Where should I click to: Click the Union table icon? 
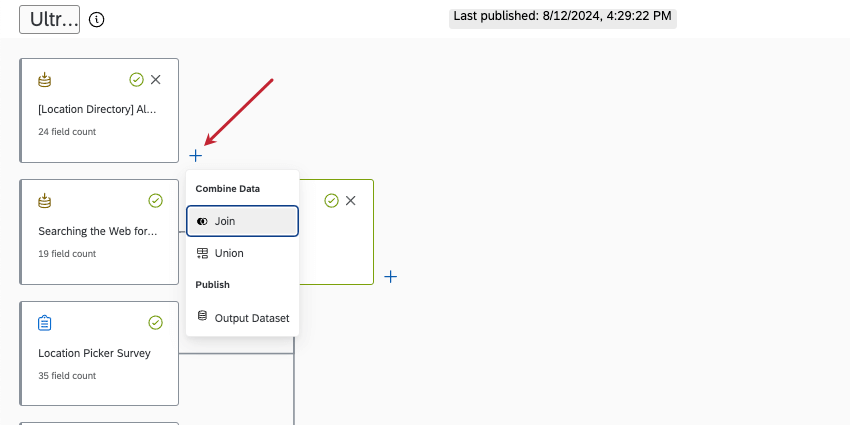(202, 253)
